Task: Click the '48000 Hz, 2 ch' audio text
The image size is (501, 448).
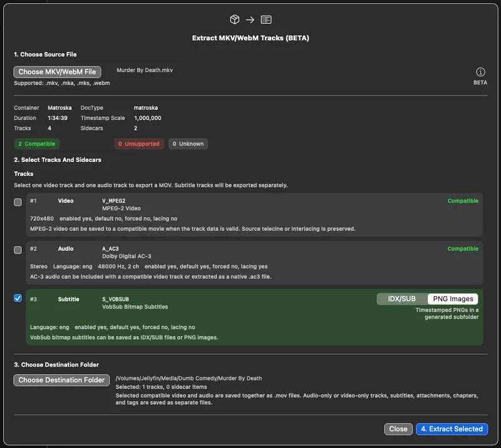Action: [118, 267]
